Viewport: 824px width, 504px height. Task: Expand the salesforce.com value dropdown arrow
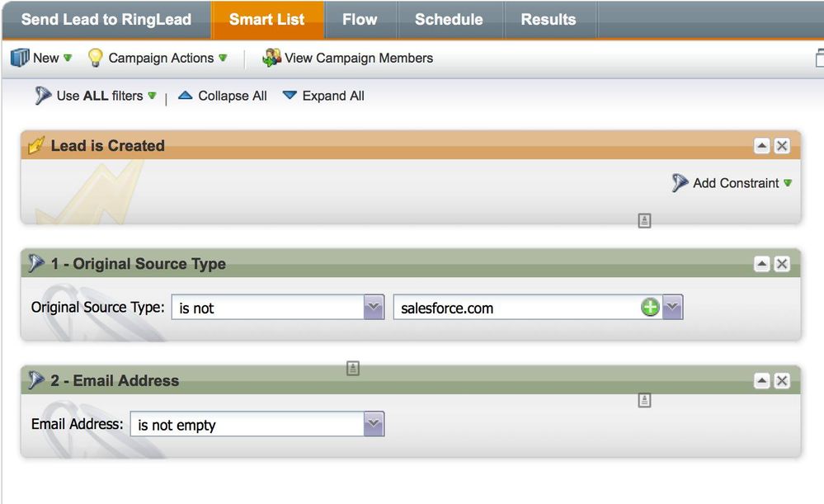coord(673,308)
